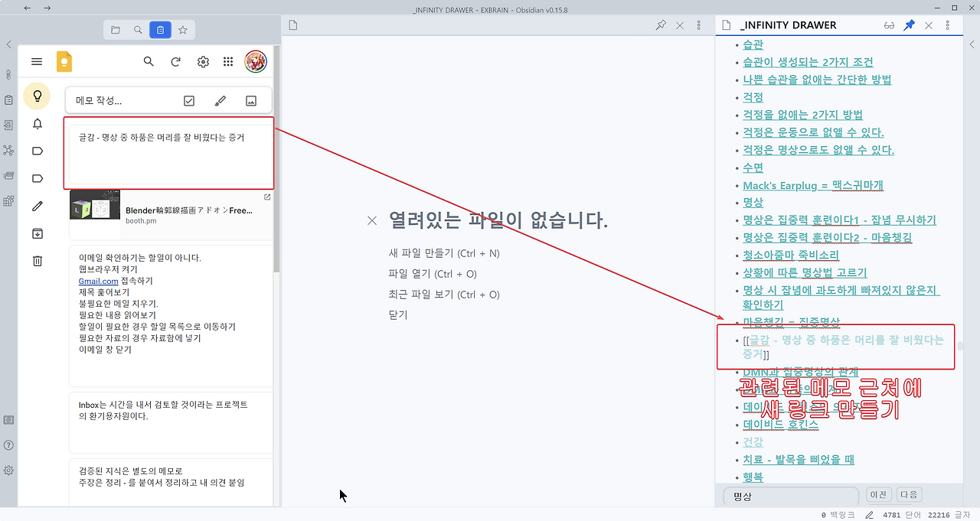
Task: Create a new image note
Action: point(250,100)
